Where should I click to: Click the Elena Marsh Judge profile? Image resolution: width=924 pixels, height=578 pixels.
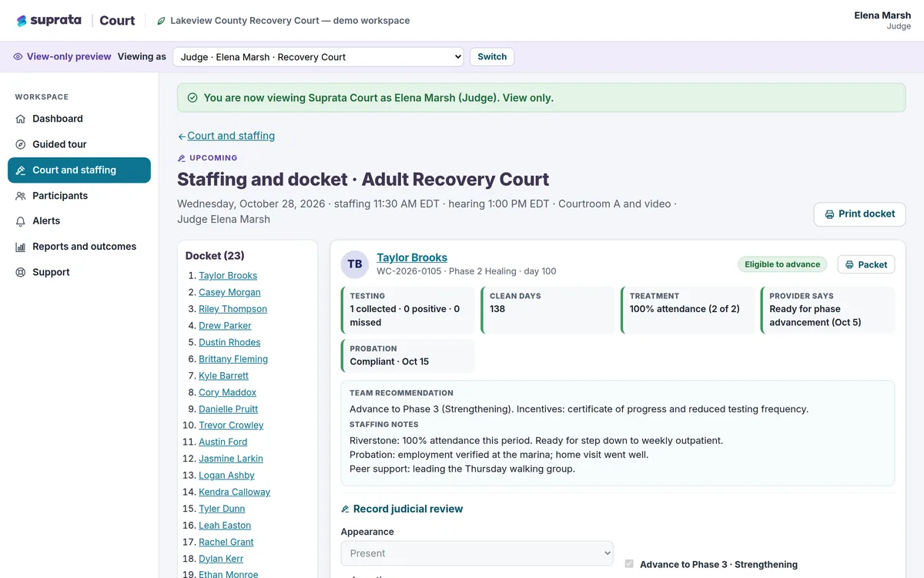882,21
